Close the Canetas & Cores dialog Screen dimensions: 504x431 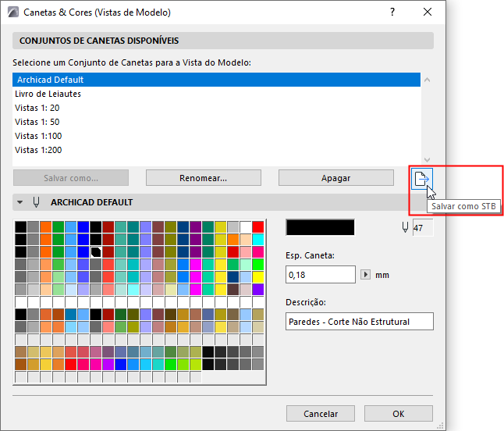(x=428, y=12)
